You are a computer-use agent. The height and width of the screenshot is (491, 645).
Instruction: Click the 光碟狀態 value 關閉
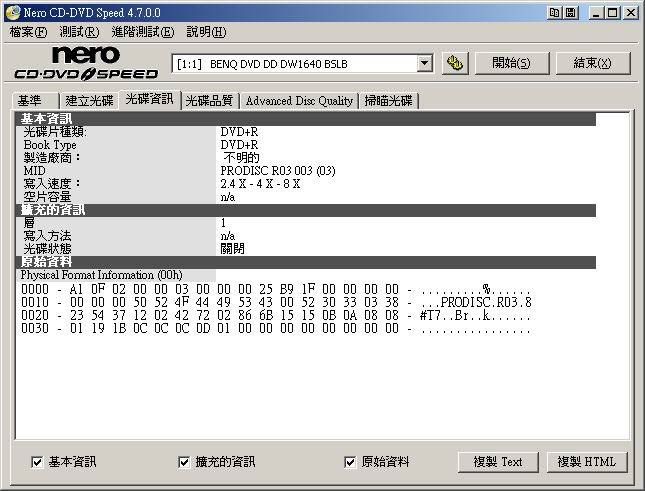232,249
